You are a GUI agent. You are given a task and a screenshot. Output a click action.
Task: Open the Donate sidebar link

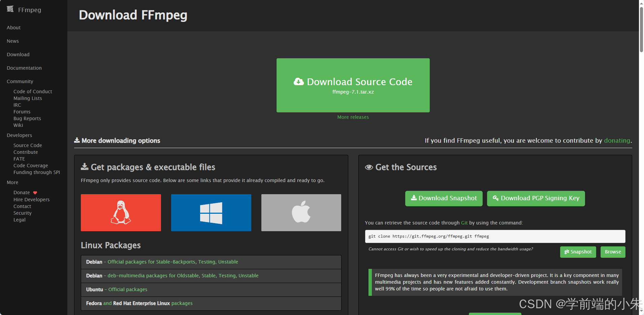click(x=22, y=193)
